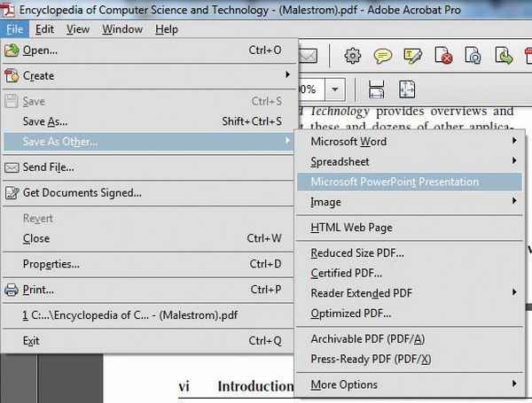Choose Exit from File menu

(149, 341)
